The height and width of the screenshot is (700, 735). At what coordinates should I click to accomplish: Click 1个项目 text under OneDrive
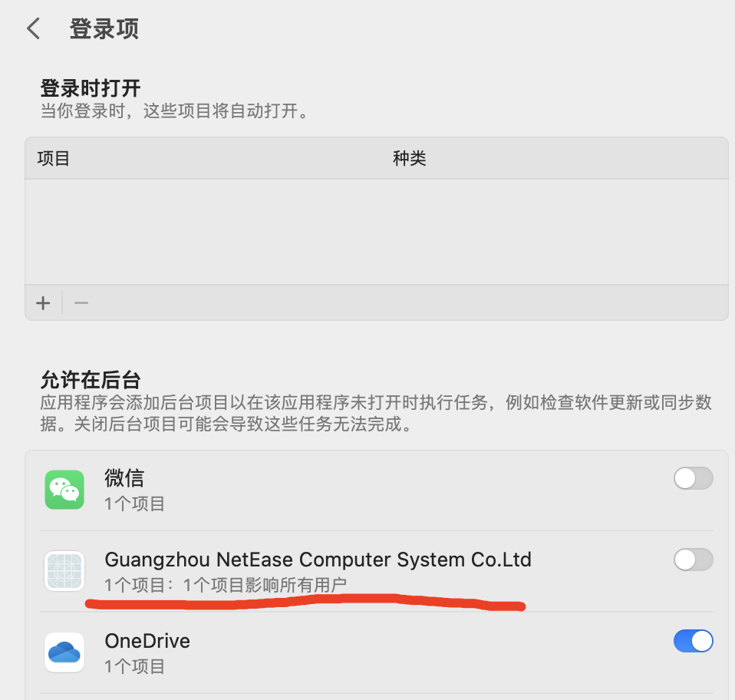coord(134,666)
